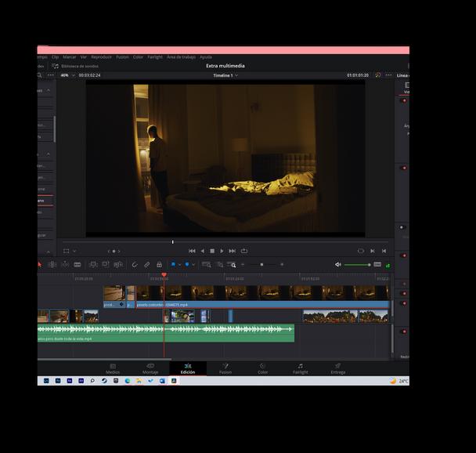The image size is (476, 453).
Task: Open the marker color dropdown arrow
Action: coord(193,265)
